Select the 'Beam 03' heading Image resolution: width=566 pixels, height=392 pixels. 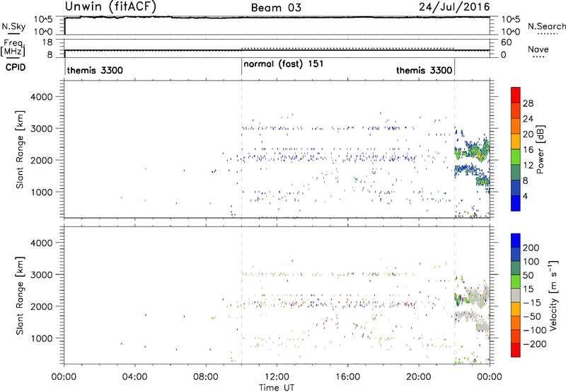276,8
